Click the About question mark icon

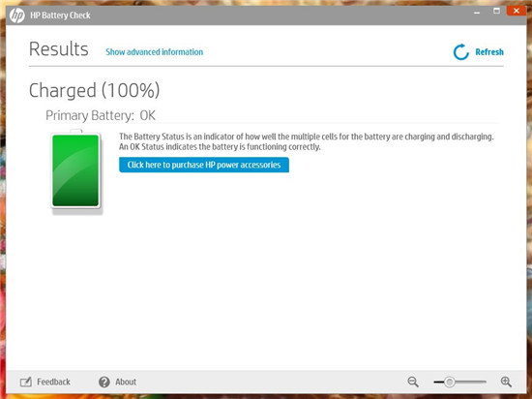tap(104, 382)
